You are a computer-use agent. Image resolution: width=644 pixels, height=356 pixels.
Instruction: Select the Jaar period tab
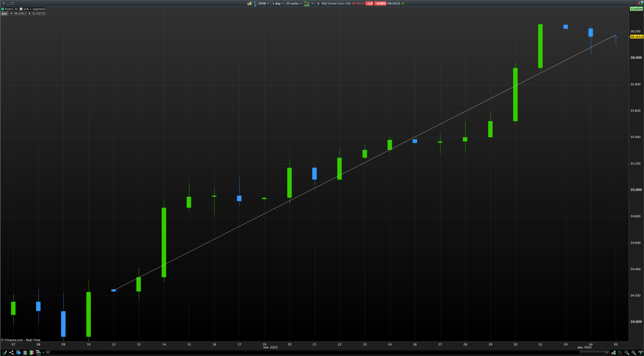(4, 14)
